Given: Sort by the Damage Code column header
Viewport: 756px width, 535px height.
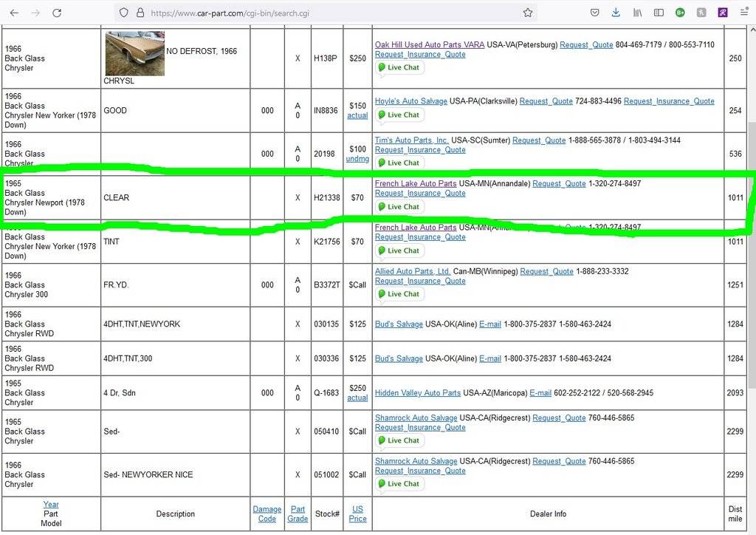Looking at the screenshot, I should 267,514.
